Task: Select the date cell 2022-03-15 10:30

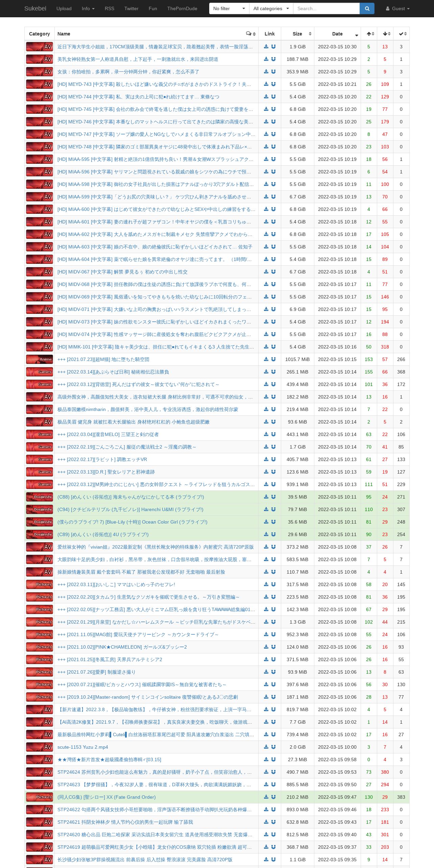Action: tap(337, 47)
